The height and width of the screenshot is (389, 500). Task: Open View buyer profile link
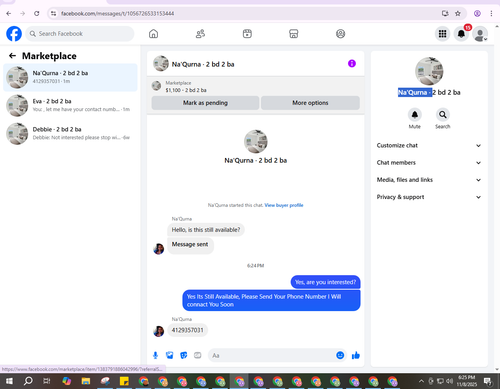click(x=284, y=205)
